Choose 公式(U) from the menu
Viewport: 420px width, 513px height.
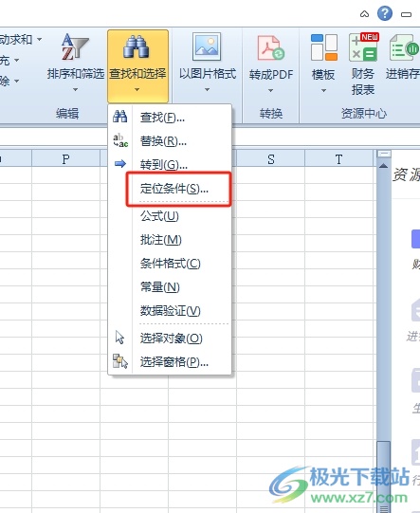(x=159, y=216)
